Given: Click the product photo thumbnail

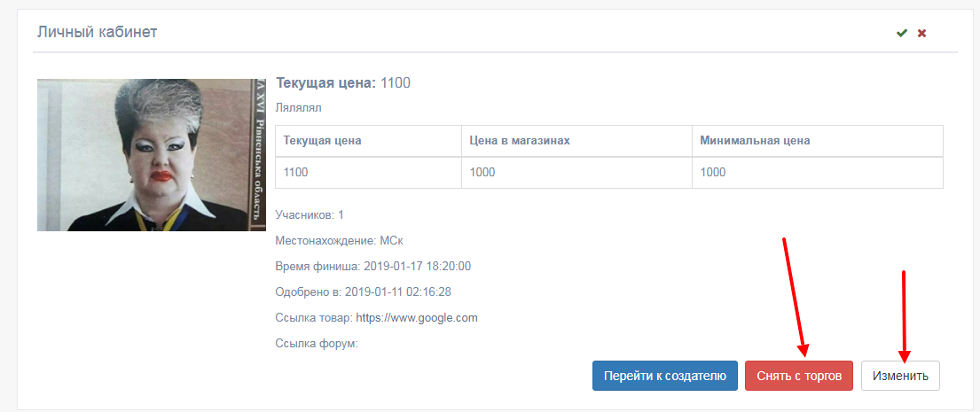Looking at the screenshot, I should click(152, 155).
